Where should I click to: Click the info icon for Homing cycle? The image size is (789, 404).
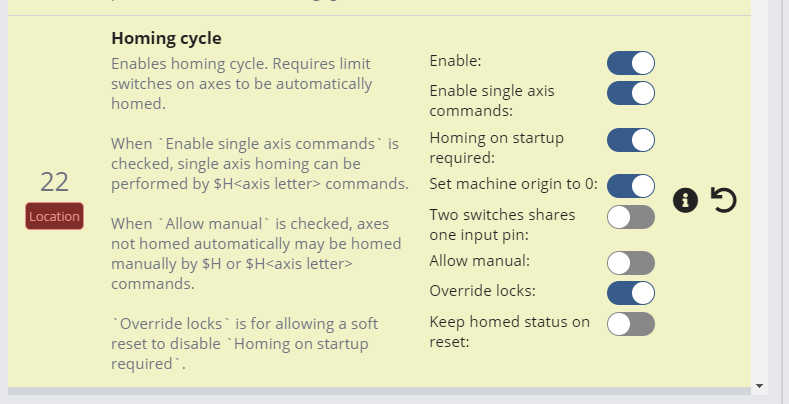(685, 201)
